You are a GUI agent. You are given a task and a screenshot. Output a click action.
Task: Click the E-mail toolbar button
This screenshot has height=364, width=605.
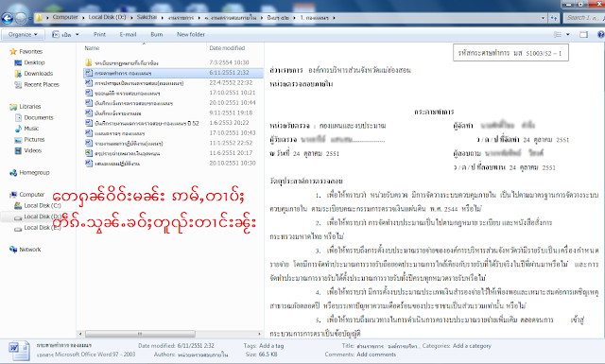point(128,34)
